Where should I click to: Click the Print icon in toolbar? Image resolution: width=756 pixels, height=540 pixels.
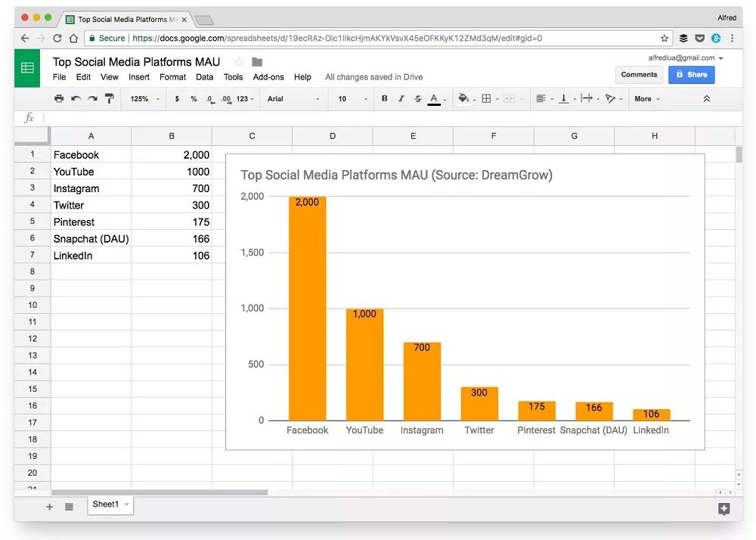coord(59,99)
